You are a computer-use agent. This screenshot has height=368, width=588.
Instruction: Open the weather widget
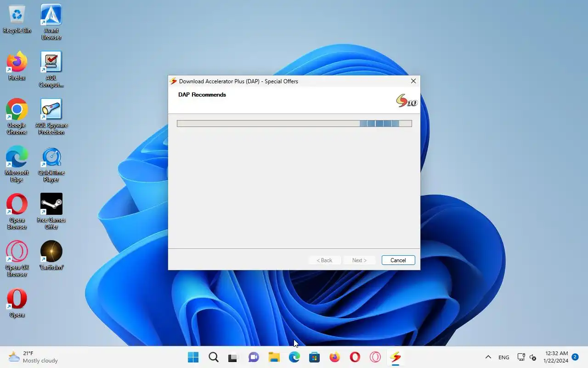tap(33, 357)
